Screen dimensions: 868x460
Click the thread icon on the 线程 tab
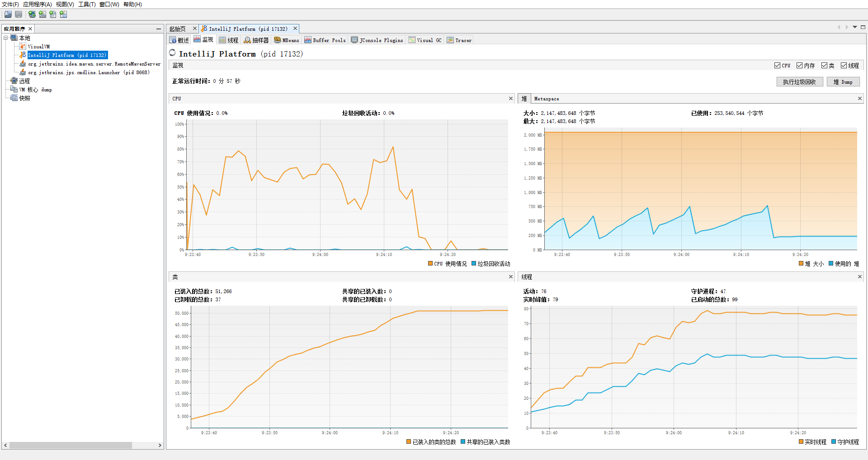(x=222, y=40)
